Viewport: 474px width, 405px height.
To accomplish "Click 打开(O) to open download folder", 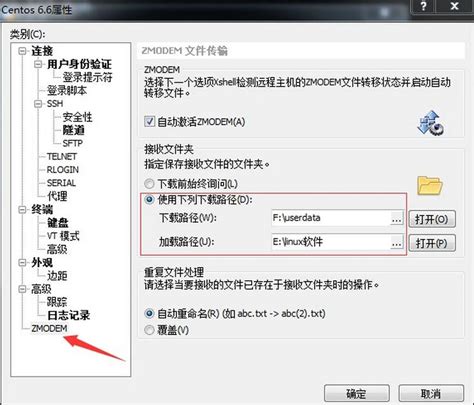I will [432, 219].
